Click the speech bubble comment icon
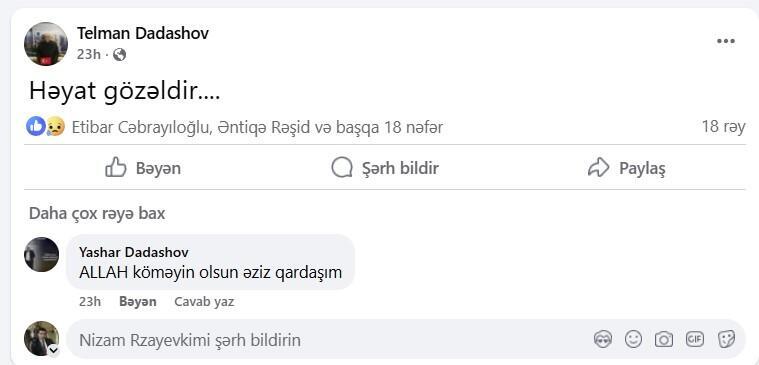Viewport: 759px width, 365px height. tap(342, 168)
